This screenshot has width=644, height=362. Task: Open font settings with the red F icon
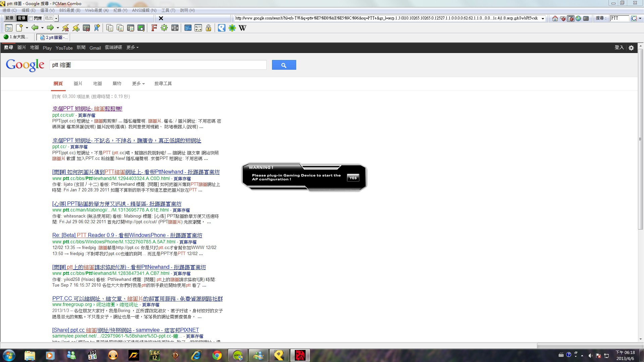click(x=154, y=28)
